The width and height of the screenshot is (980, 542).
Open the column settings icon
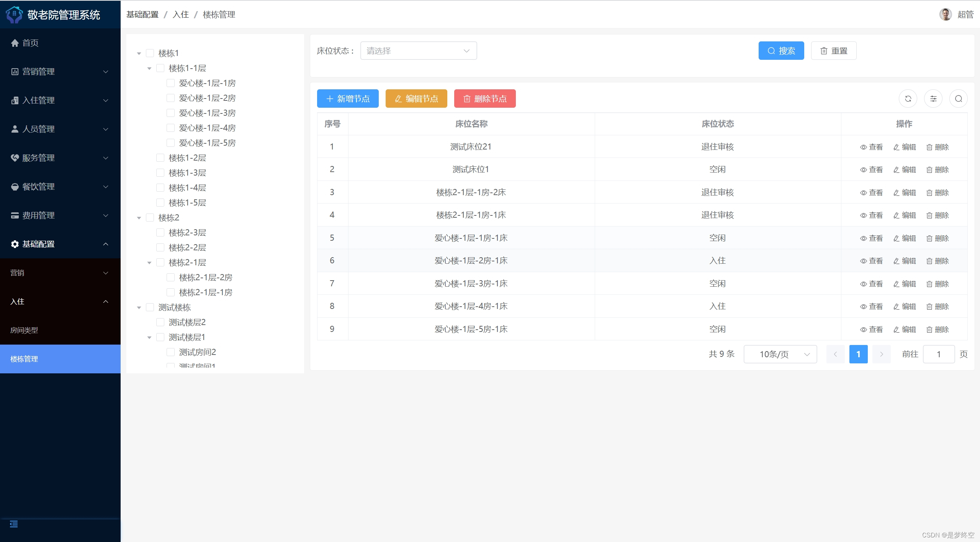coord(933,99)
